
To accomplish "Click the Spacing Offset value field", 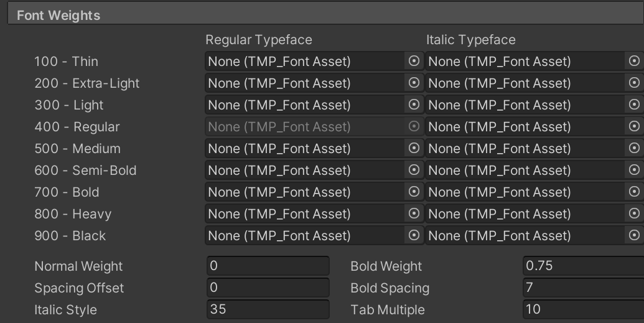I will 268,288.
